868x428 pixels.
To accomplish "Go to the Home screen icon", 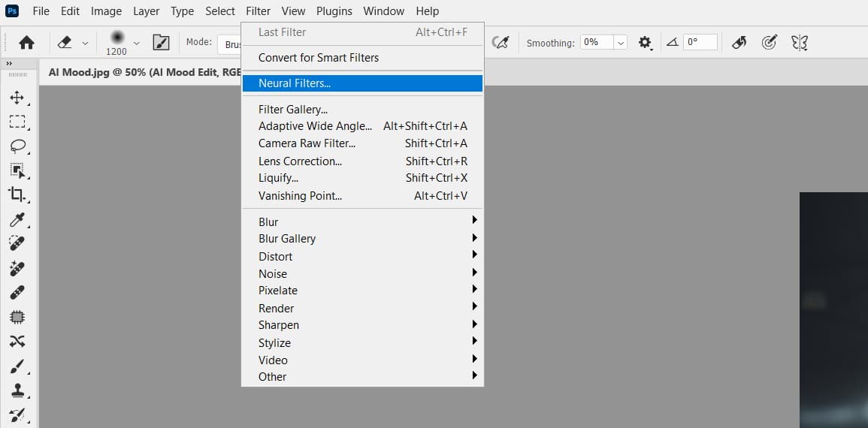I will pos(26,43).
